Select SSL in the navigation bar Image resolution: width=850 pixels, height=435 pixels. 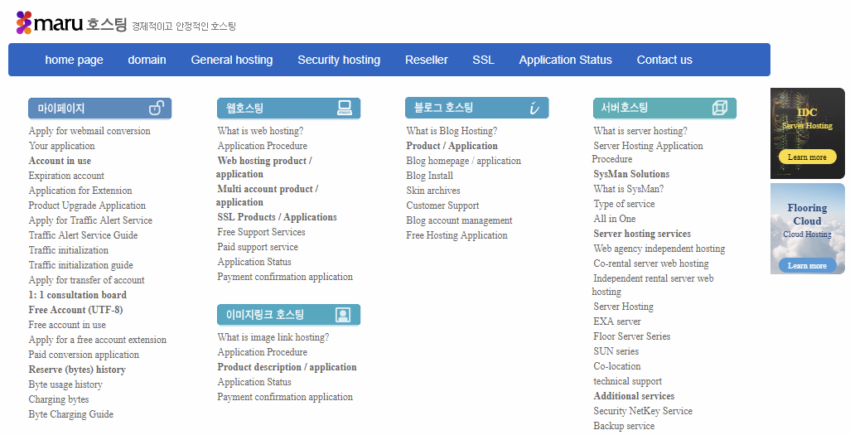(x=483, y=60)
